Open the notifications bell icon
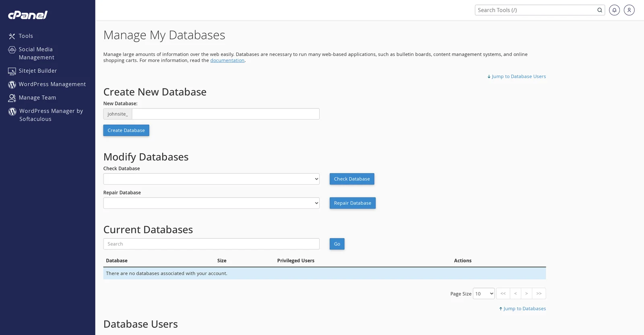 tap(614, 10)
